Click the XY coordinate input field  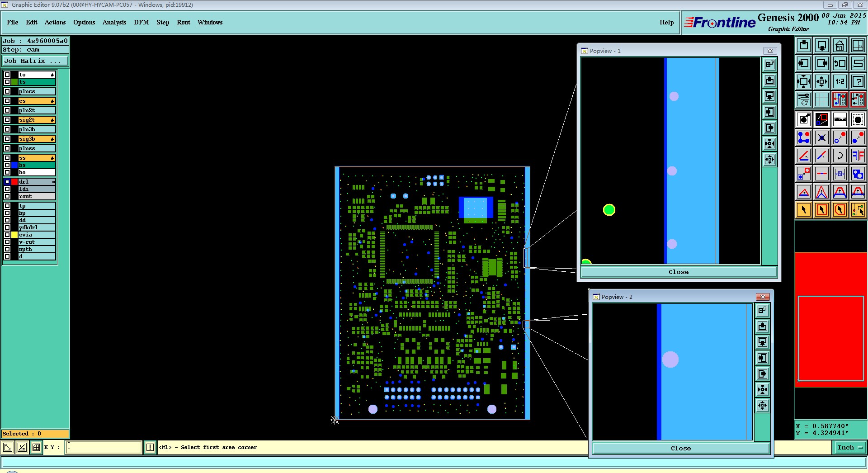coord(104,447)
